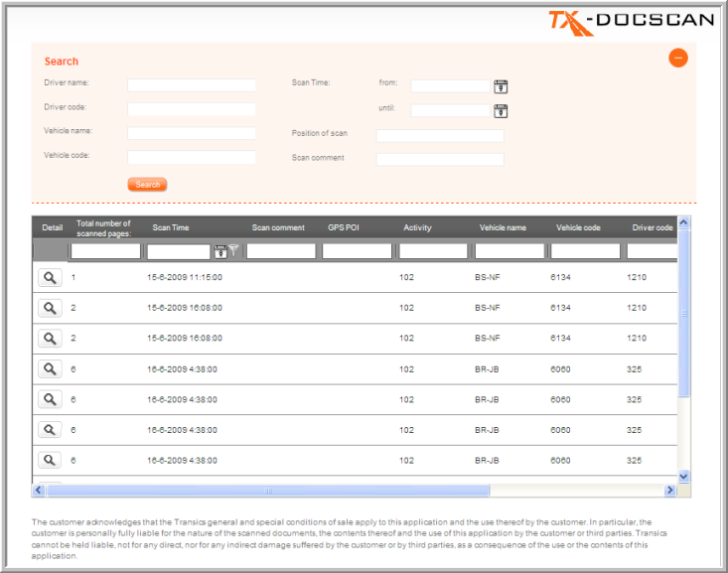
Task: Open the calendar in the Scan Time column filter
Action: pos(219,251)
